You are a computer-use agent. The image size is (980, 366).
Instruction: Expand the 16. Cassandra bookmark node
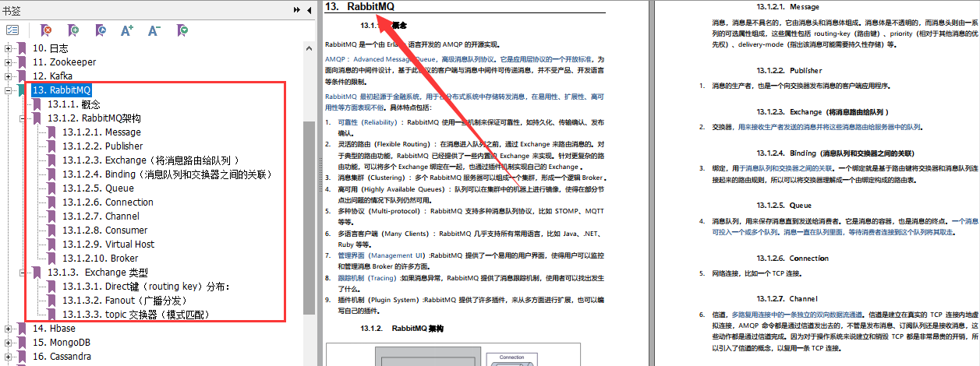(x=9, y=357)
